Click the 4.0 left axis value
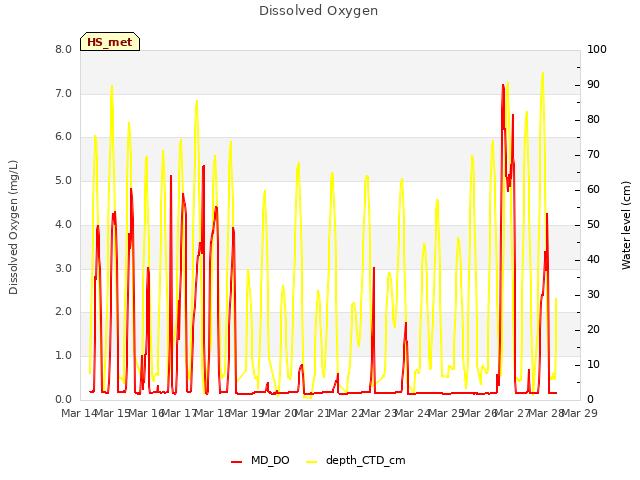The height and width of the screenshot is (480, 640). click(x=63, y=224)
